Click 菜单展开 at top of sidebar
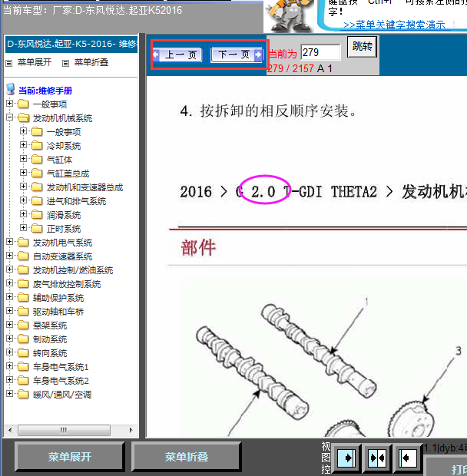The image size is (467, 476). pos(35,62)
